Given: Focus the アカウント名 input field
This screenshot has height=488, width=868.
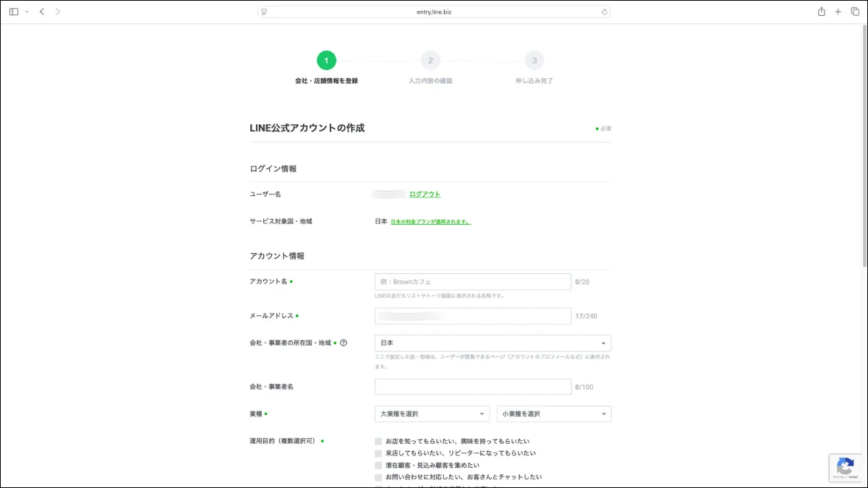Looking at the screenshot, I should coord(473,282).
